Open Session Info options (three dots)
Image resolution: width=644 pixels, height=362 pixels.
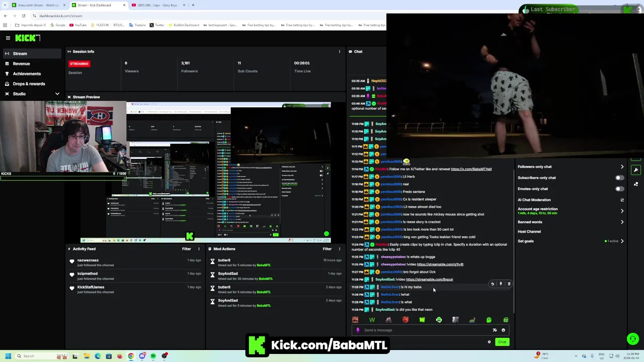[340, 51]
